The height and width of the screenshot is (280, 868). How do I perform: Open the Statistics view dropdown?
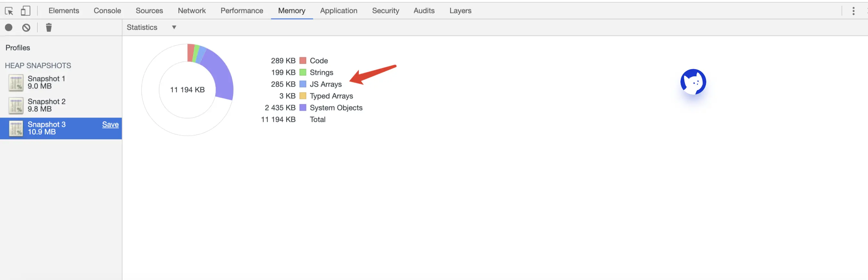coord(151,28)
